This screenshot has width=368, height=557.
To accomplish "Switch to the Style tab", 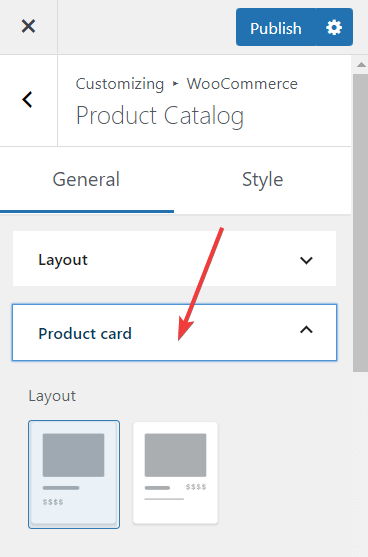I will [x=263, y=180].
